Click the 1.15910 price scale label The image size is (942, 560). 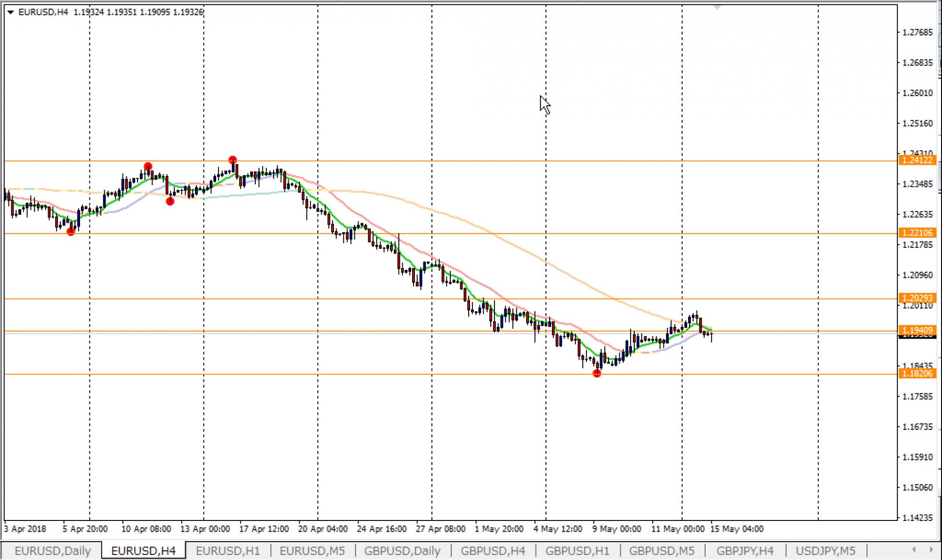click(x=918, y=457)
